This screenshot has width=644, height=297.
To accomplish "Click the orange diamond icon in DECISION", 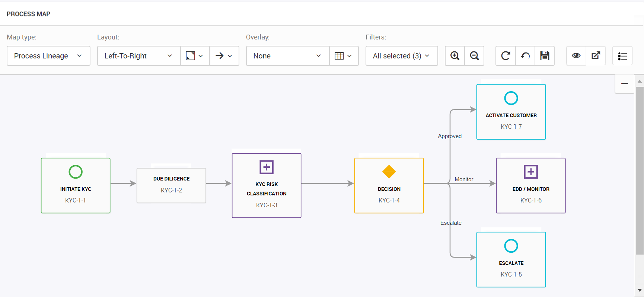I will click(x=389, y=172).
